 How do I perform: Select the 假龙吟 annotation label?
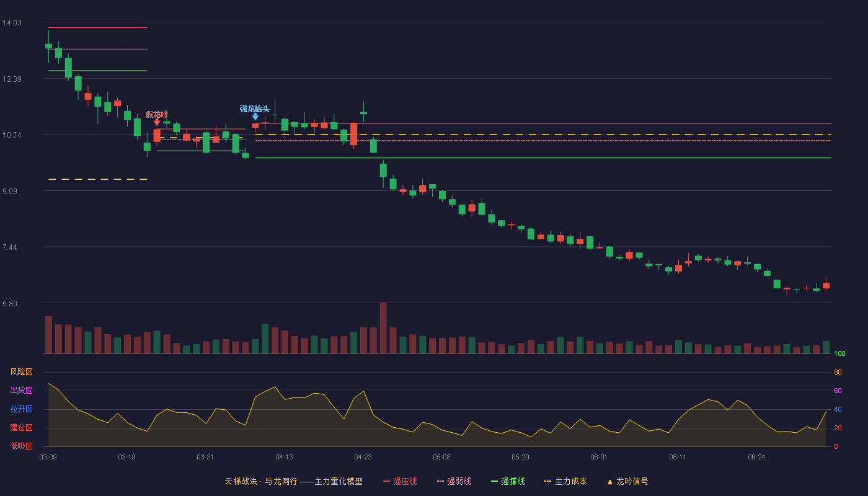(x=157, y=114)
